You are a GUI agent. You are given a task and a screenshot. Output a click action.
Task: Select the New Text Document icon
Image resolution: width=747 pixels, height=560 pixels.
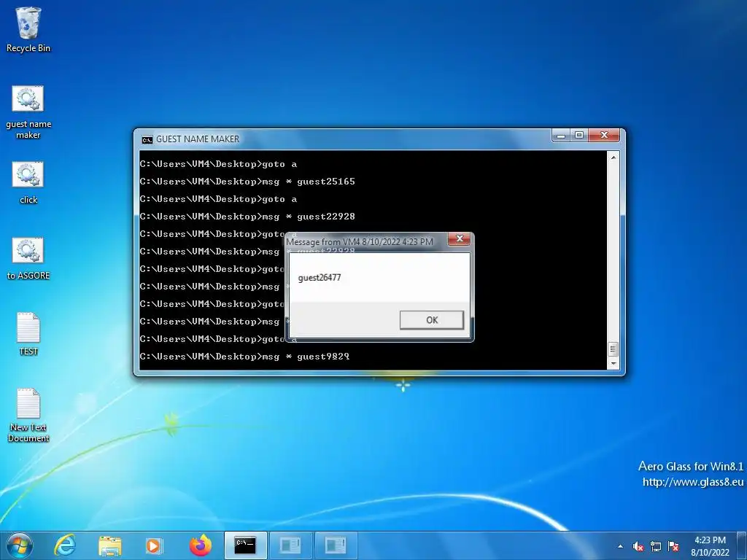pyautogui.click(x=28, y=415)
